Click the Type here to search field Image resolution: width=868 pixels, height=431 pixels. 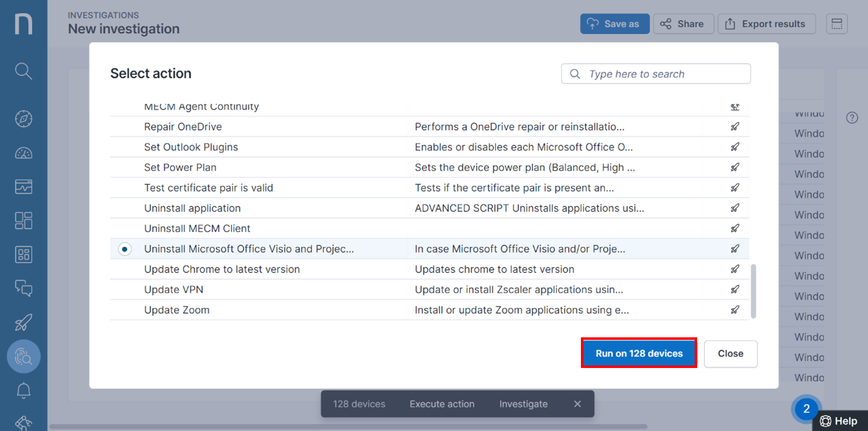(x=656, y=74)
